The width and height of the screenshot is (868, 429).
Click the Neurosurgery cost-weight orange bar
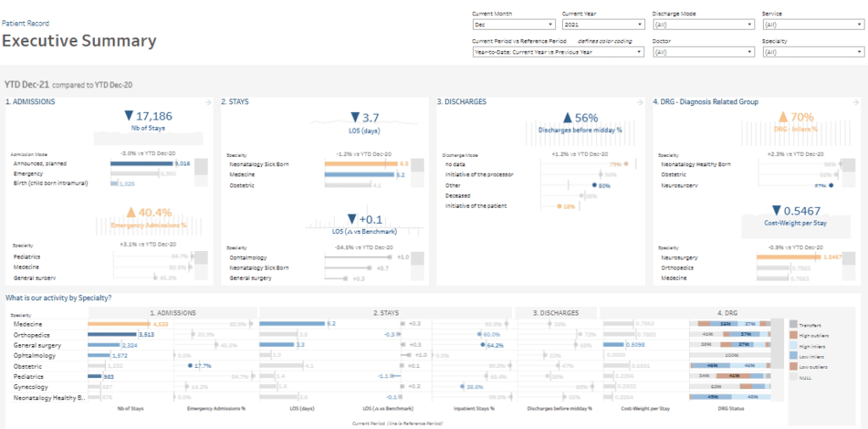788,257
